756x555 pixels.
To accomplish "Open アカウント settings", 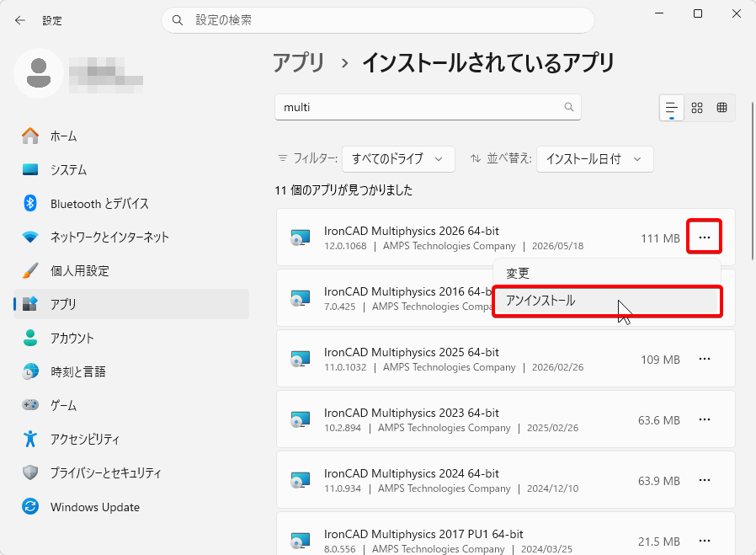I will (x=131, y=338).
